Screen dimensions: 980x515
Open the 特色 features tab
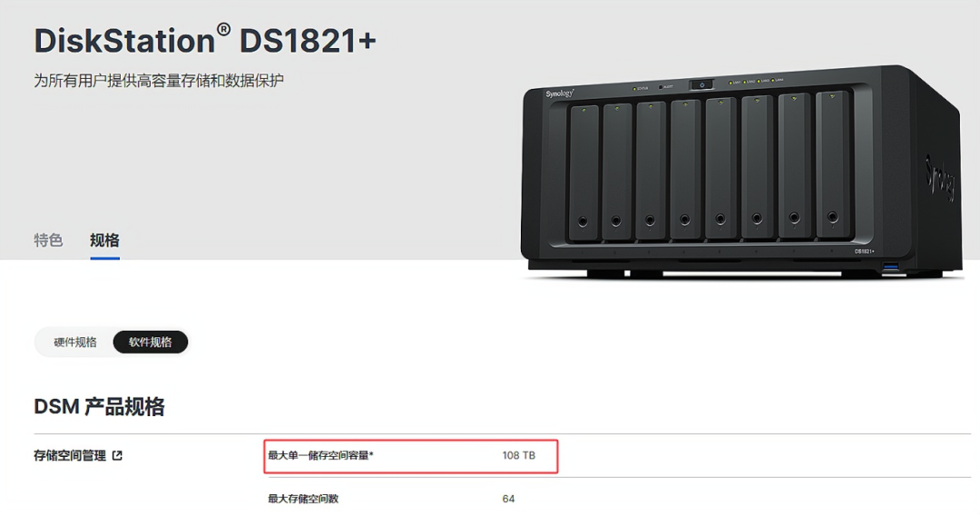point(48,240)
